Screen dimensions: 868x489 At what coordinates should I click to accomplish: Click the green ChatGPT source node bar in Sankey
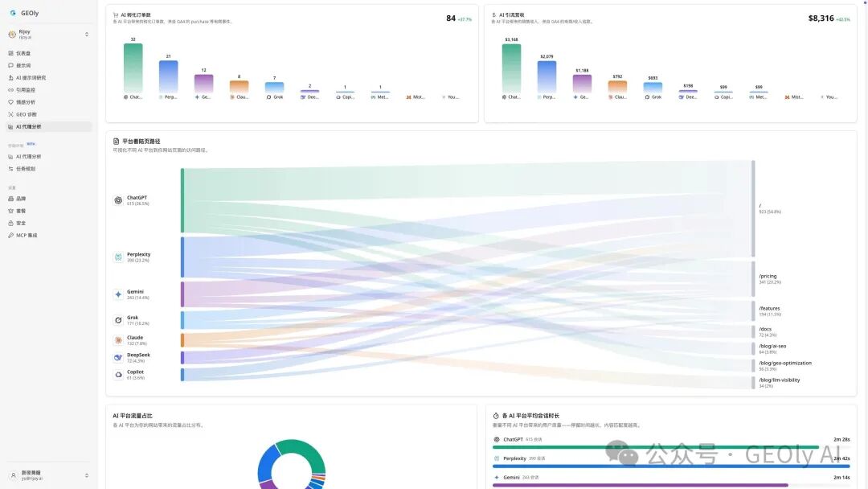click(182, 200)
